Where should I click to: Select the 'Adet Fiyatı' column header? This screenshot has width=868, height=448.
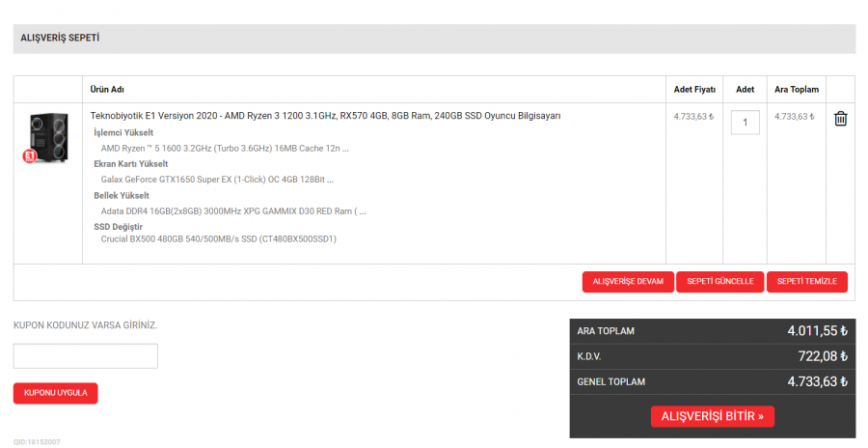click(694, 89)
